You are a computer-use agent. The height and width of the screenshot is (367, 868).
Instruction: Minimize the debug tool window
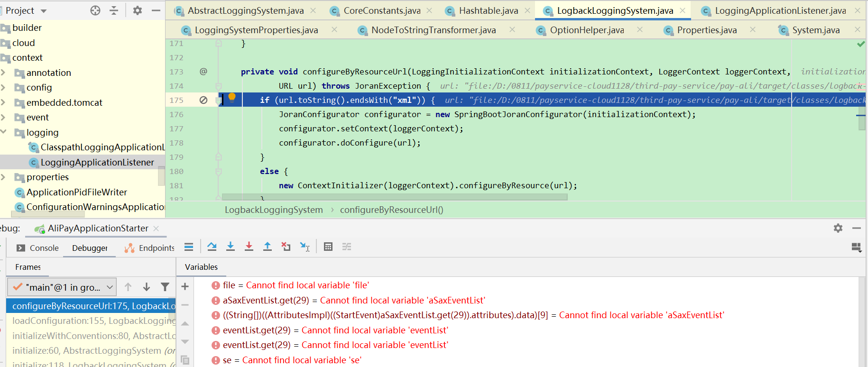click(857, 228)
